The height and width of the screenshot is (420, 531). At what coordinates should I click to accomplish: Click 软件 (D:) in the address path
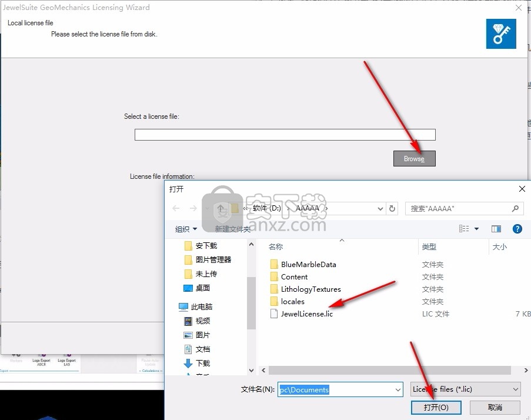click(266, 208)
